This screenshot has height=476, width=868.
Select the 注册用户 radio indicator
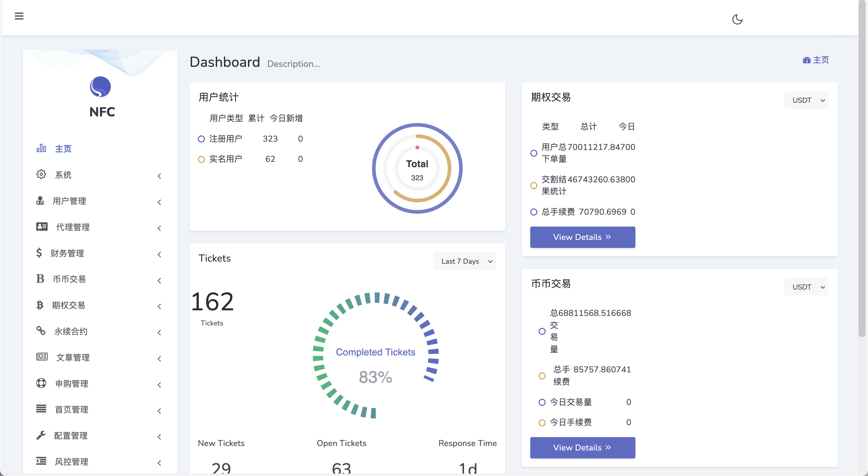click(201, 139)
